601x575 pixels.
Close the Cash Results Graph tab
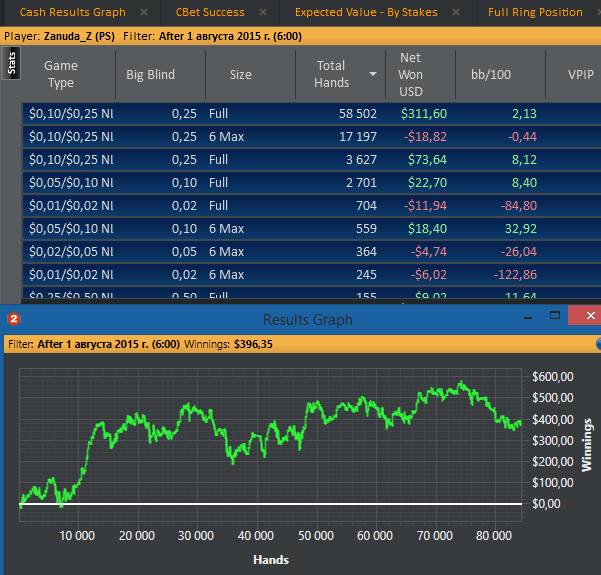145,12
